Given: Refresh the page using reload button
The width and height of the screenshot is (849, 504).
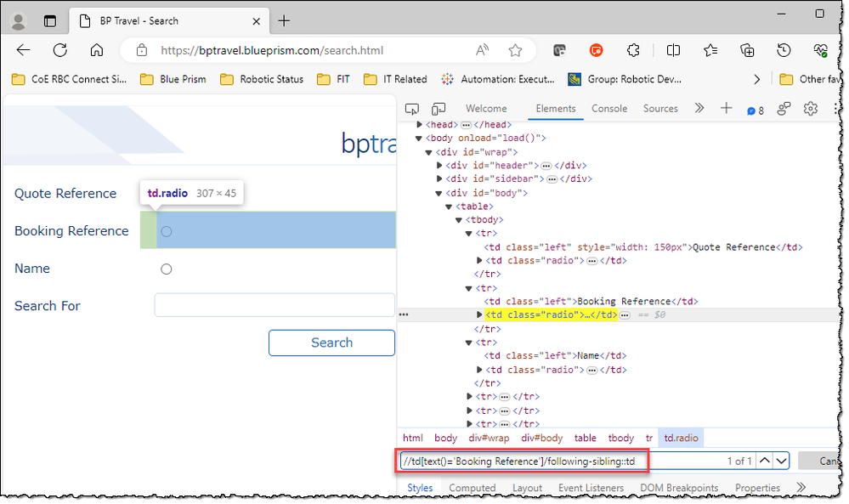Looking at the screenshot, I should 60,50.
